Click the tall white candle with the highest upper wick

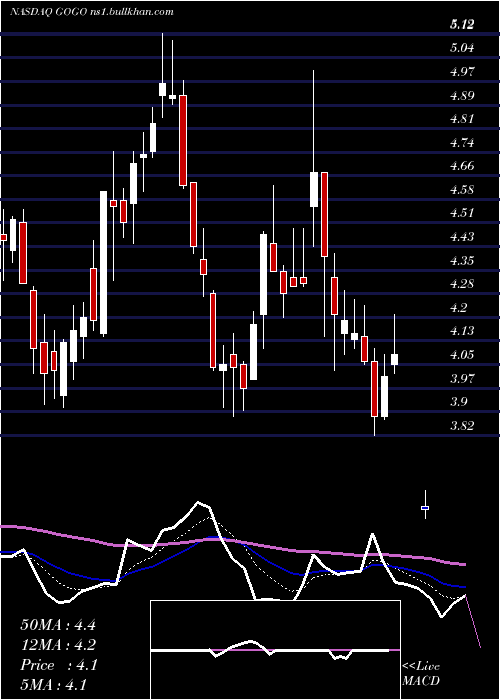(x=162, y=89)
